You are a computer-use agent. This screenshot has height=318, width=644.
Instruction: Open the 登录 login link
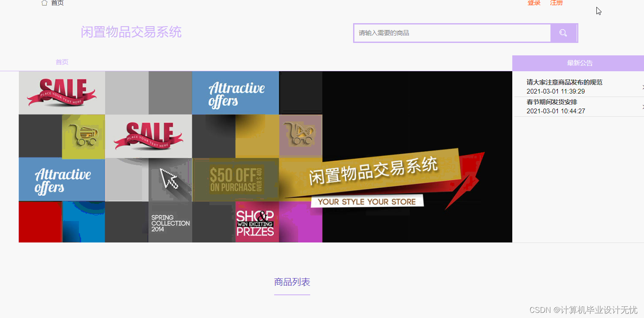[534, 3]
